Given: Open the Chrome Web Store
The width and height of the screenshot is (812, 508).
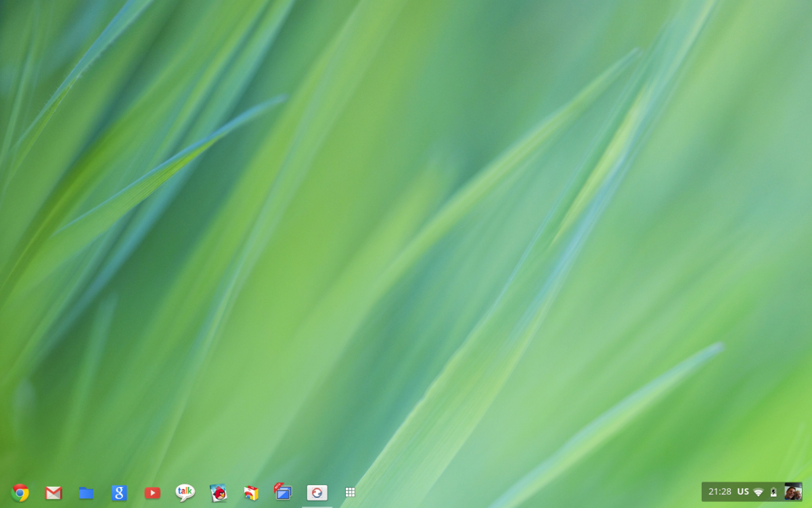Looking at the screenshot, I should (251, 493).
